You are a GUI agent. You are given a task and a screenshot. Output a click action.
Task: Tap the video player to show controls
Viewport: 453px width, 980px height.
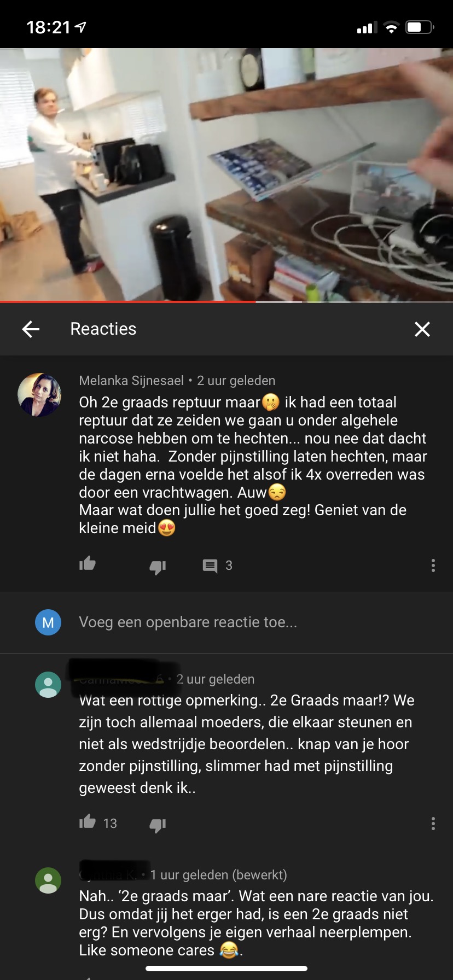[x=226, y=174]
